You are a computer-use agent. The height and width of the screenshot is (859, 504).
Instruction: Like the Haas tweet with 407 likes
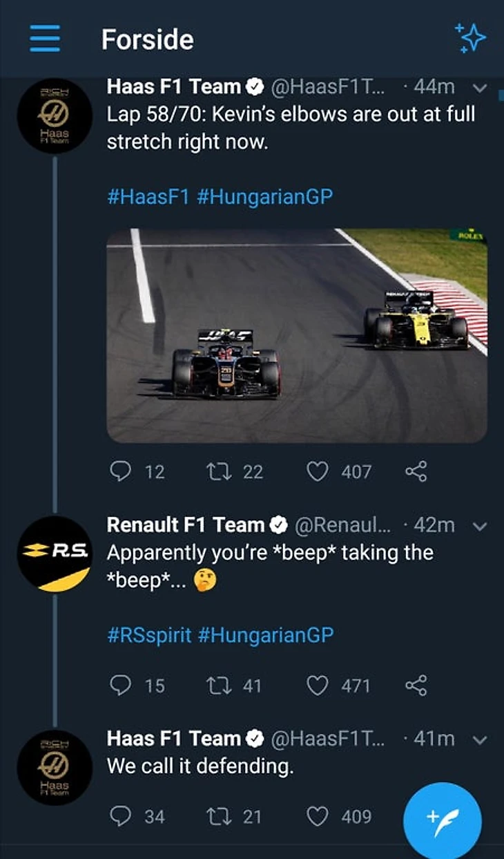coord(317,471)
